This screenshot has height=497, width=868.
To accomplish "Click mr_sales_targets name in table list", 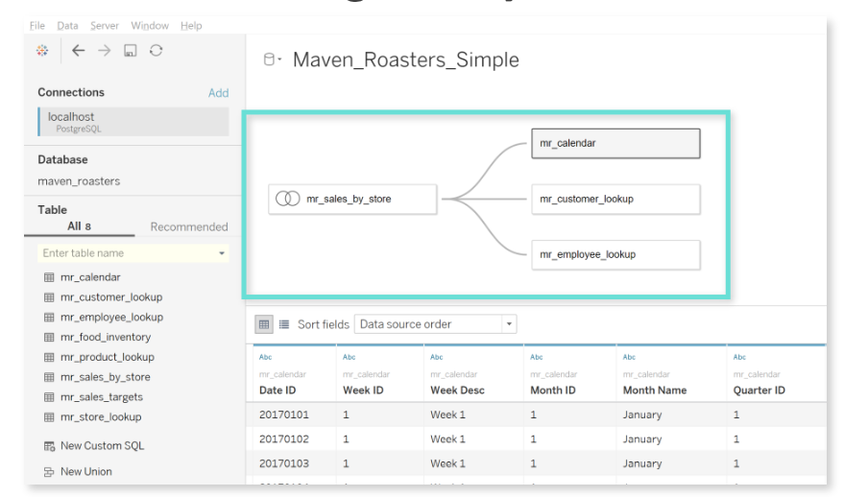I will (102, 397).
